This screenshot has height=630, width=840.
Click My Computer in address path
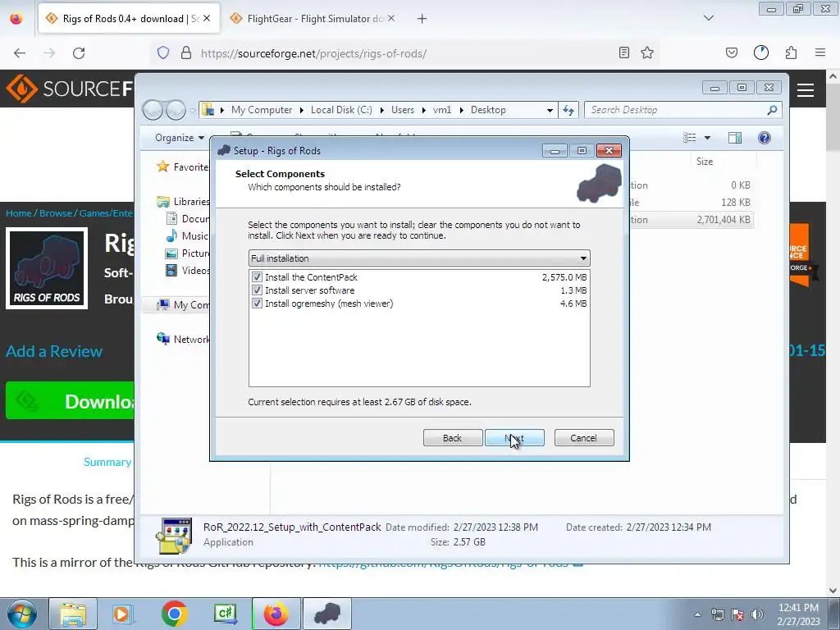pos(262,110)
